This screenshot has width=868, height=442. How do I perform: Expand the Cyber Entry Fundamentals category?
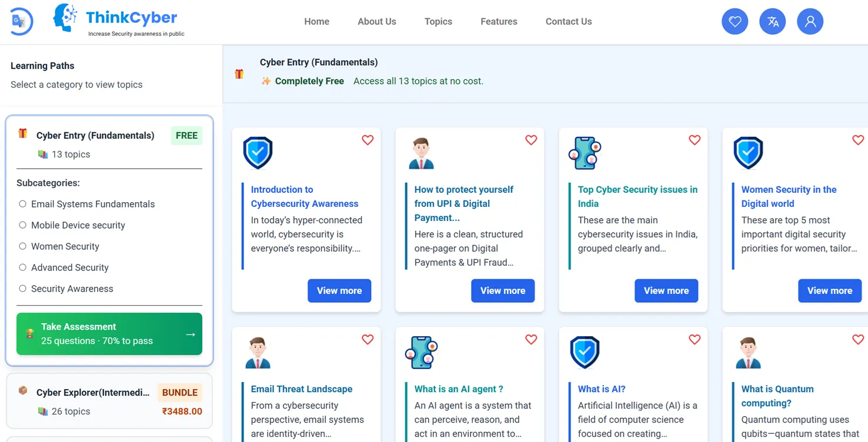point(96,135)
